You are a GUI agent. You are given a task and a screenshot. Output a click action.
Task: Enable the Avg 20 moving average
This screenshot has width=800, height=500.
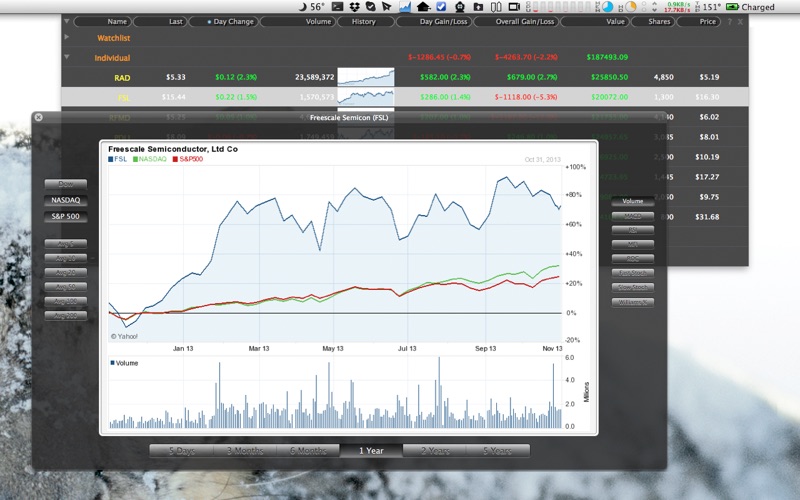point(66,272)
